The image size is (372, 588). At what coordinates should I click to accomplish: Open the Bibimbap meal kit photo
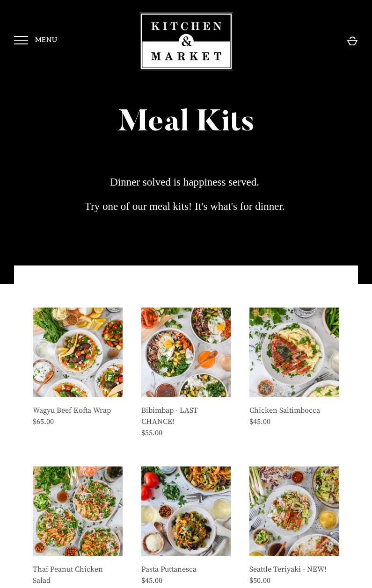click(x=186, y=352)
